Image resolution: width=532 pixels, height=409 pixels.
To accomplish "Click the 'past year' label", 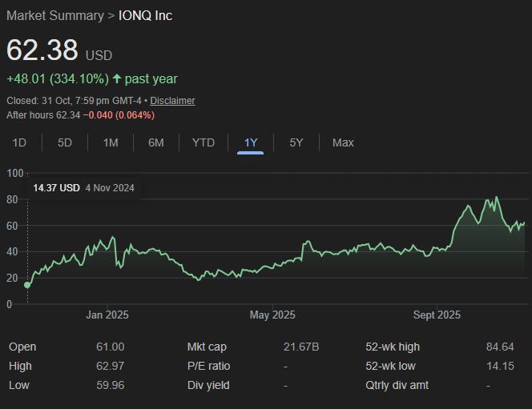I will click(151, 78).
